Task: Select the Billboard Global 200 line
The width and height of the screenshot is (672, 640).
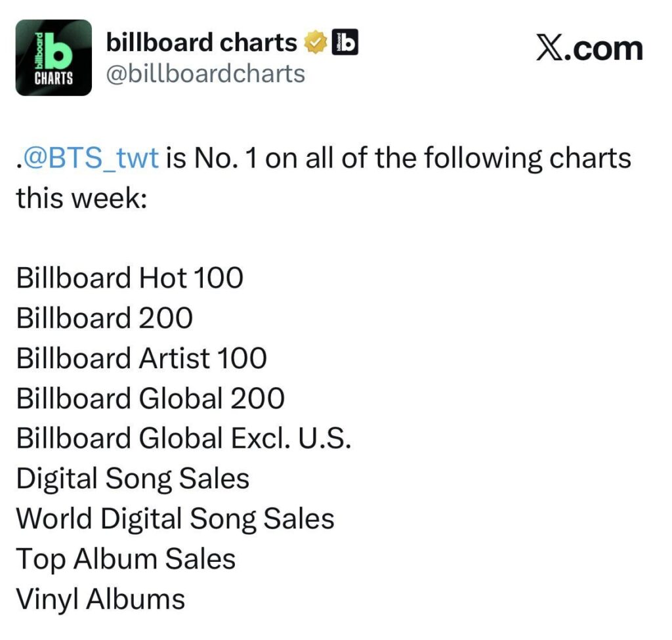Action: [150, 398]
